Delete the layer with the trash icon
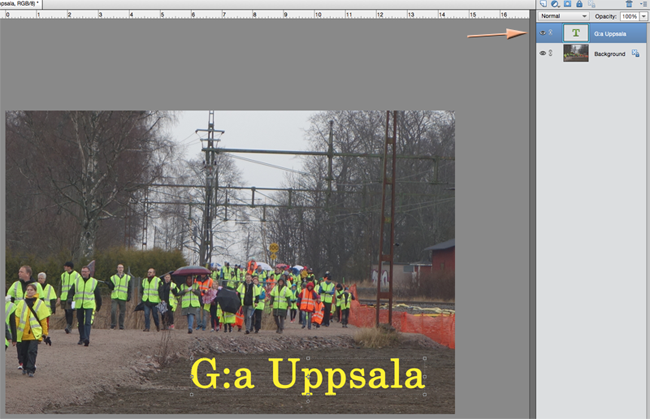 pyautogui.click(x=629, y=4)
